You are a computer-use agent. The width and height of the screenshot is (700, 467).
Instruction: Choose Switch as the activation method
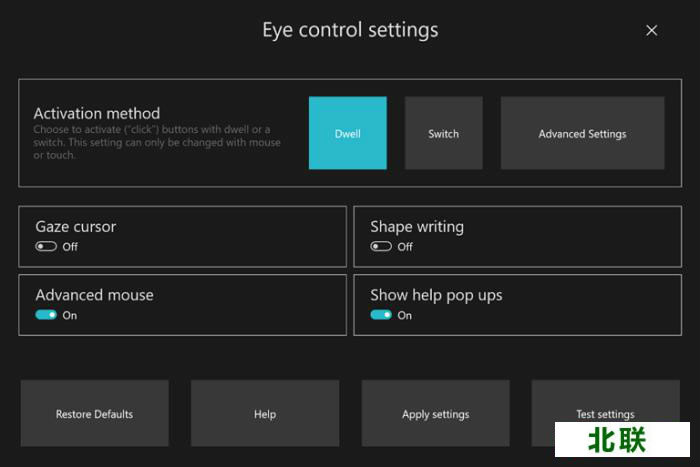tap(443, 133)
